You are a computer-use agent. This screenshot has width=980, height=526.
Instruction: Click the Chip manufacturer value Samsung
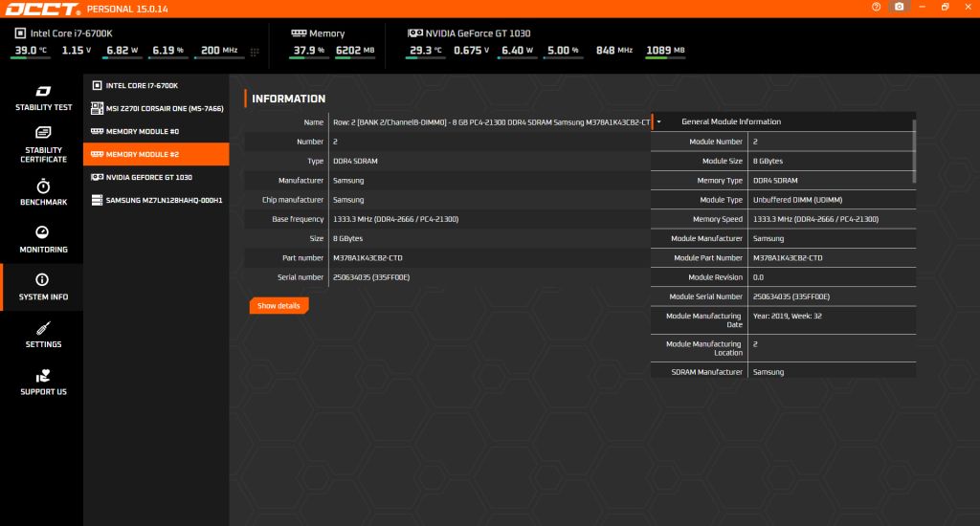348,200
